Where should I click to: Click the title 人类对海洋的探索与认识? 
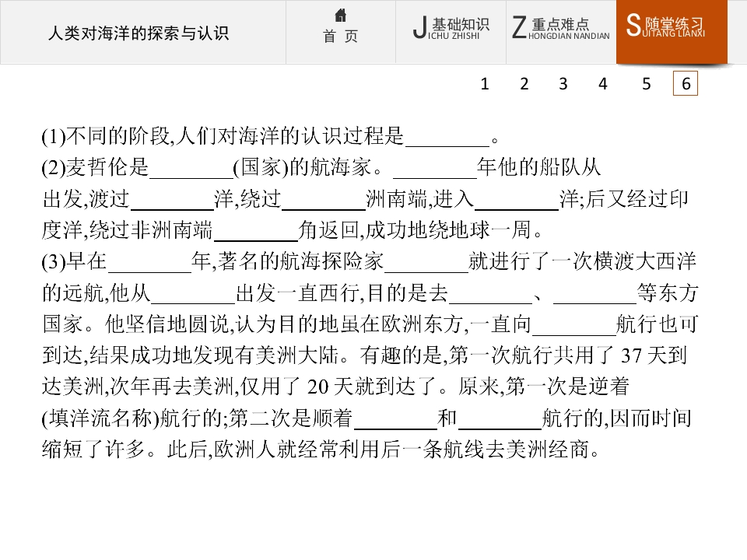(x=139, y=33)
